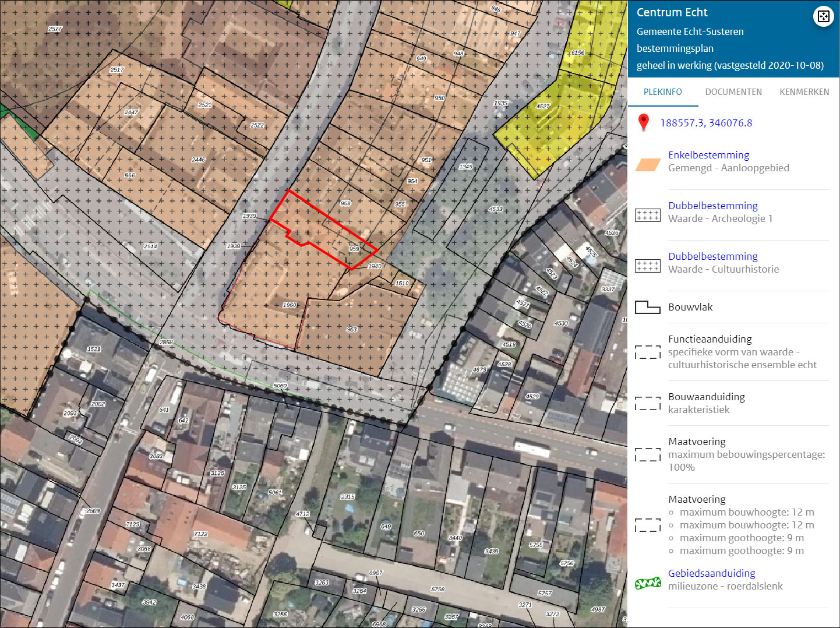Click the maximum bebouwingspercentage: 100% text

click(x=746, y=461)
